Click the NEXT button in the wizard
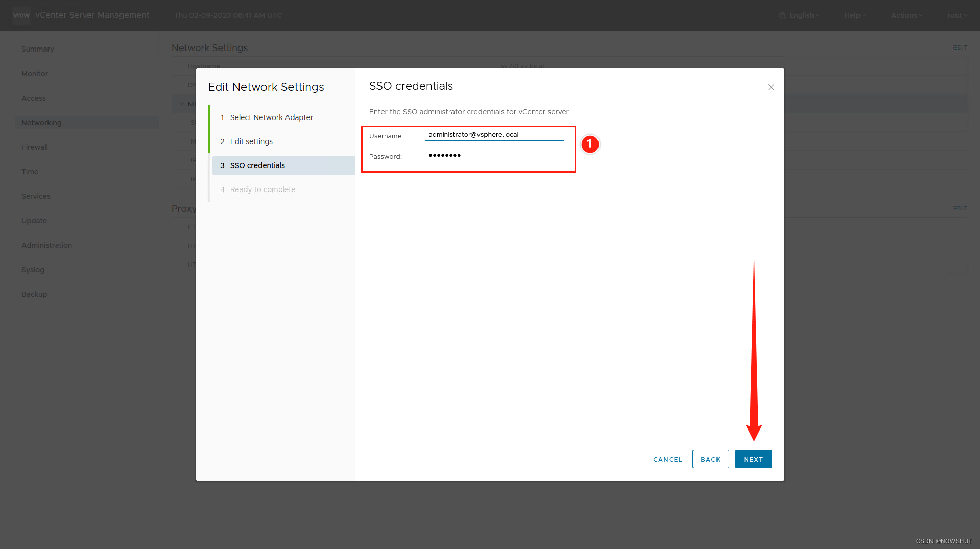The image size is (980, 549). tap(753, 459)
